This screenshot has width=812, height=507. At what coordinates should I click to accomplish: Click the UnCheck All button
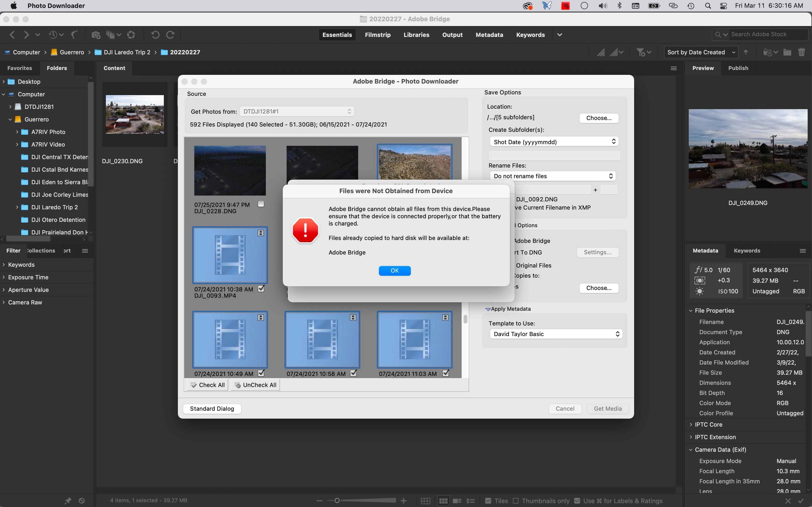(x=256, y=385)
